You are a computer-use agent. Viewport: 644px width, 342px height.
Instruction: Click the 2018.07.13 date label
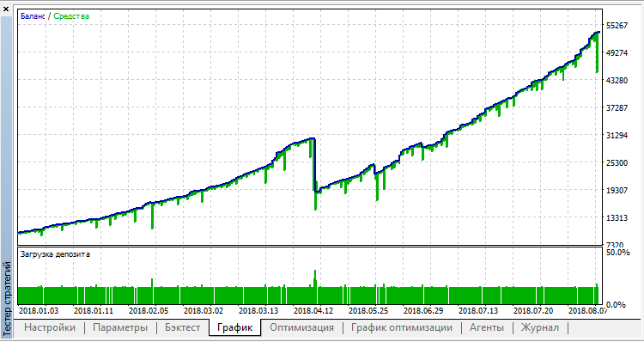click(478, 310)
